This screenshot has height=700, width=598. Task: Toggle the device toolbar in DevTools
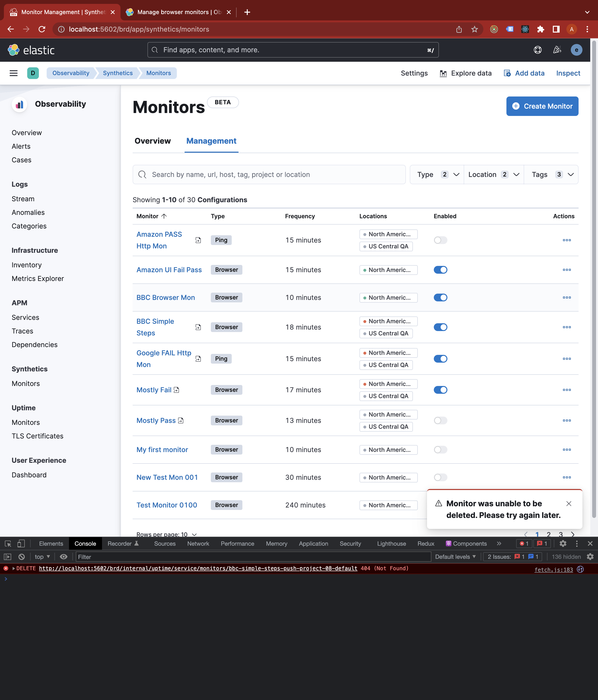21,543
